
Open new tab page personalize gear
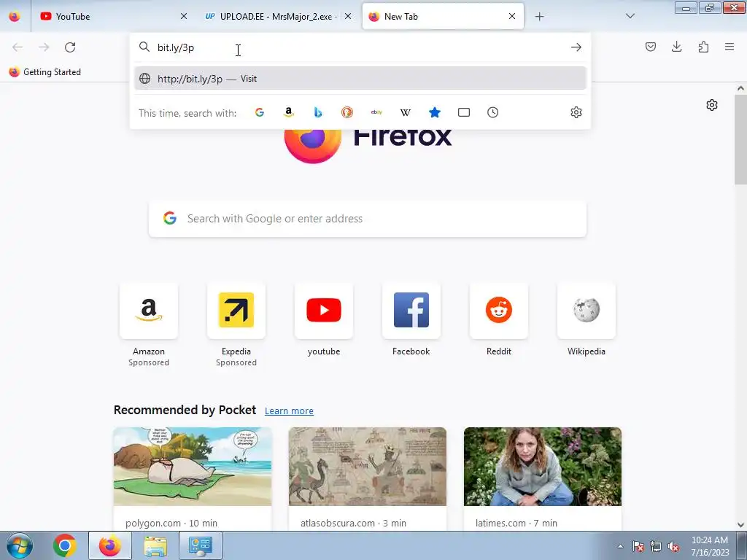712,105
